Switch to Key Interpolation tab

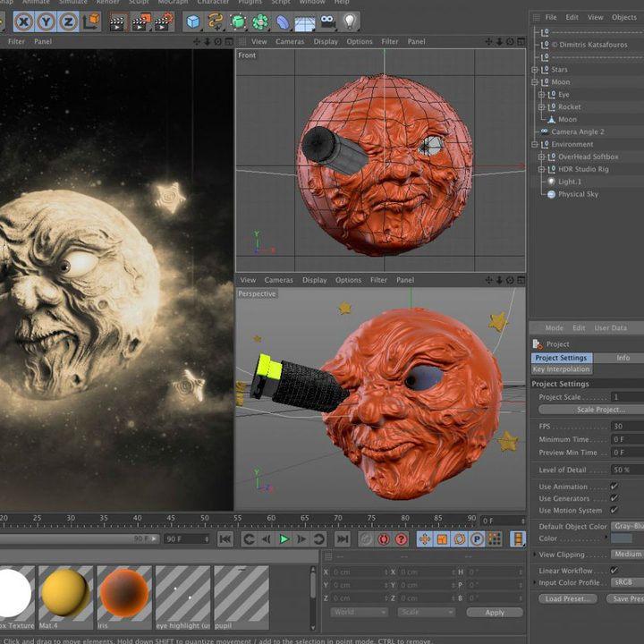pyautogui.click(x=561, y=369)
